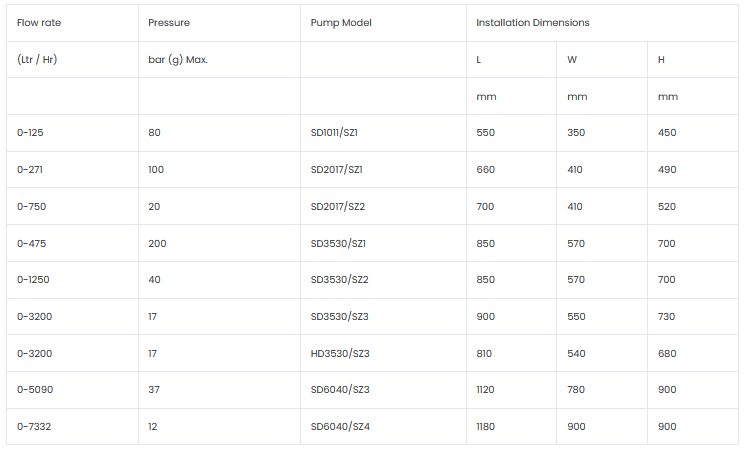Image resolution: width=749 pixels, height=450 pixels.
Task: Click the Pump Model column header
Action: [x=341, y=22]
